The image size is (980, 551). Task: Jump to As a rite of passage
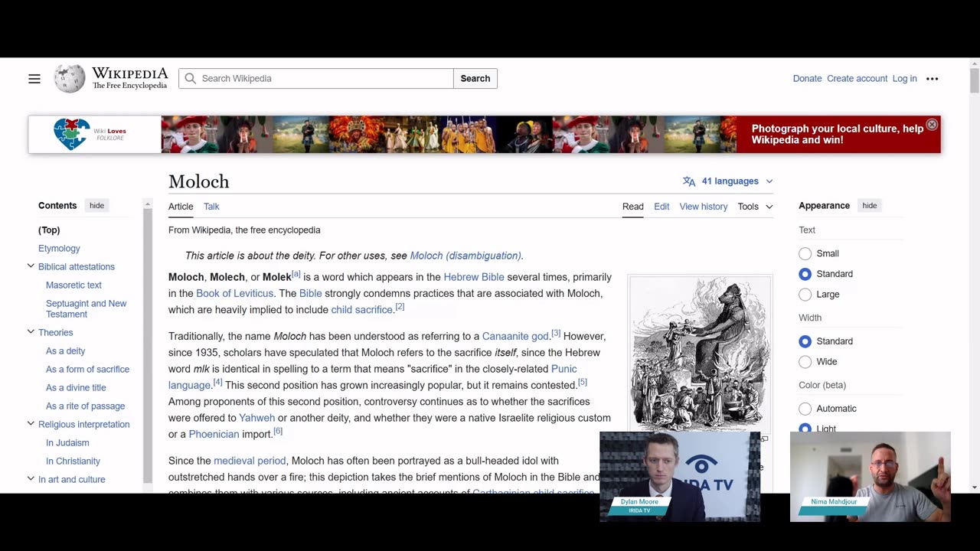coord(85,406)
